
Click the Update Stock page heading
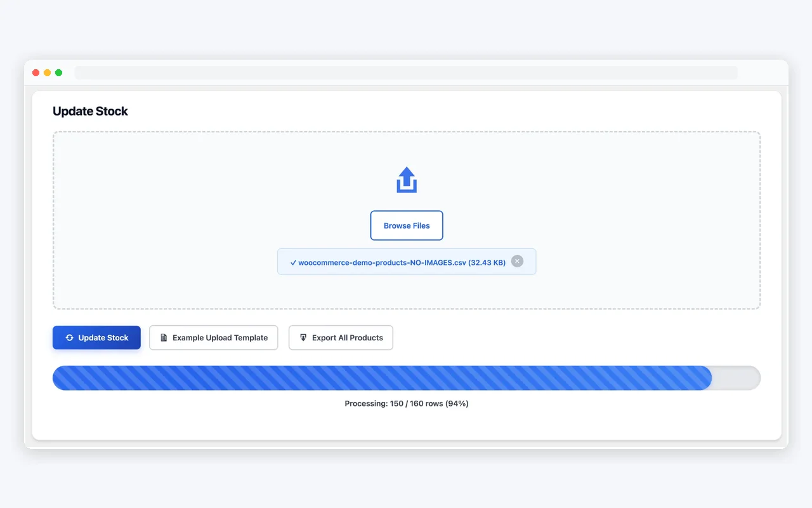[90, 111]
